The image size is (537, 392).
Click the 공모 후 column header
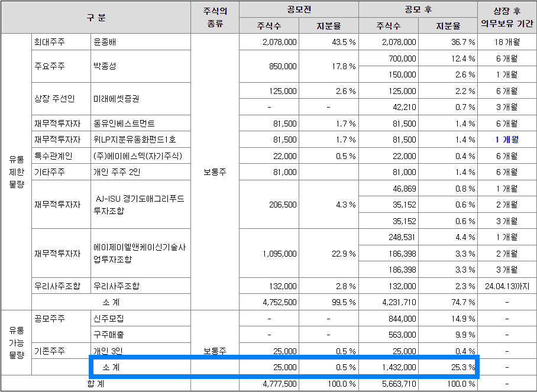point(418,9)
